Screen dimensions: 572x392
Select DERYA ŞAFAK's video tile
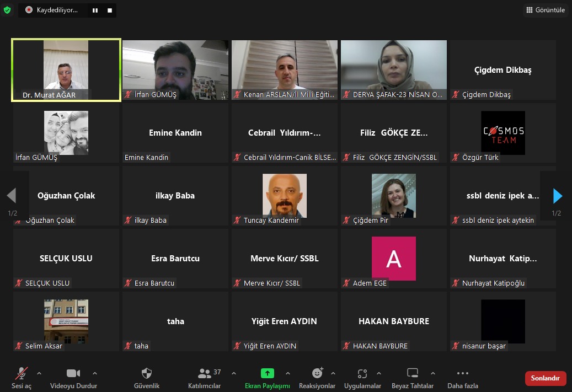(x=394, y=69)
